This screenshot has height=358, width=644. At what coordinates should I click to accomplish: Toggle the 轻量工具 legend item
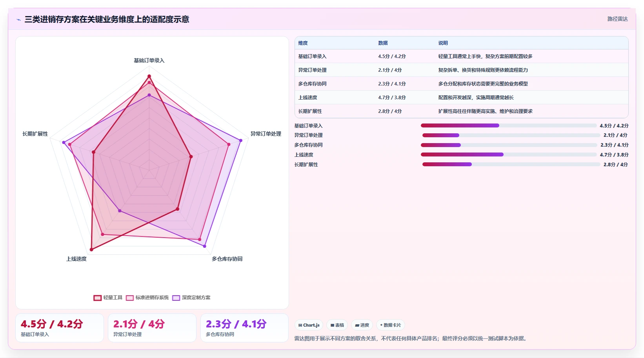click(x=108, y=298)
